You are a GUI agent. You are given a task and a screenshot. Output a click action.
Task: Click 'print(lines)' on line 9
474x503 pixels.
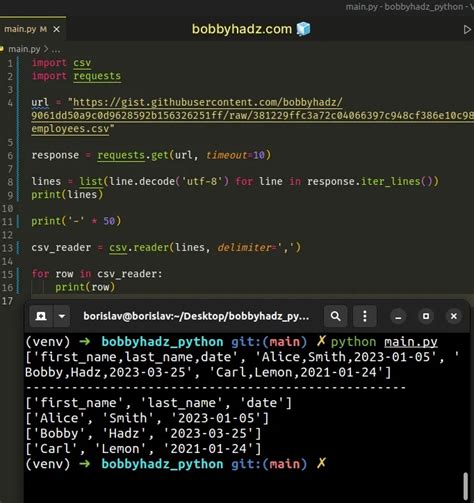[67, 195]
